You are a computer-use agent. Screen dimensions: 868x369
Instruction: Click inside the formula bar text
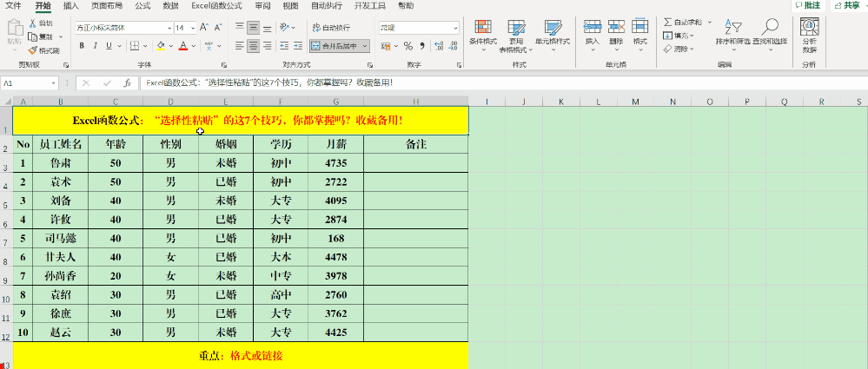[x=269, y=83]
